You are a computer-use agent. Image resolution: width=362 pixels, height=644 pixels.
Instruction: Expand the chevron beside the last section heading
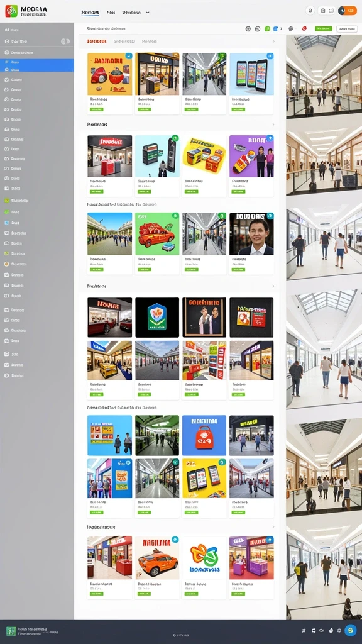click(274, 526)
